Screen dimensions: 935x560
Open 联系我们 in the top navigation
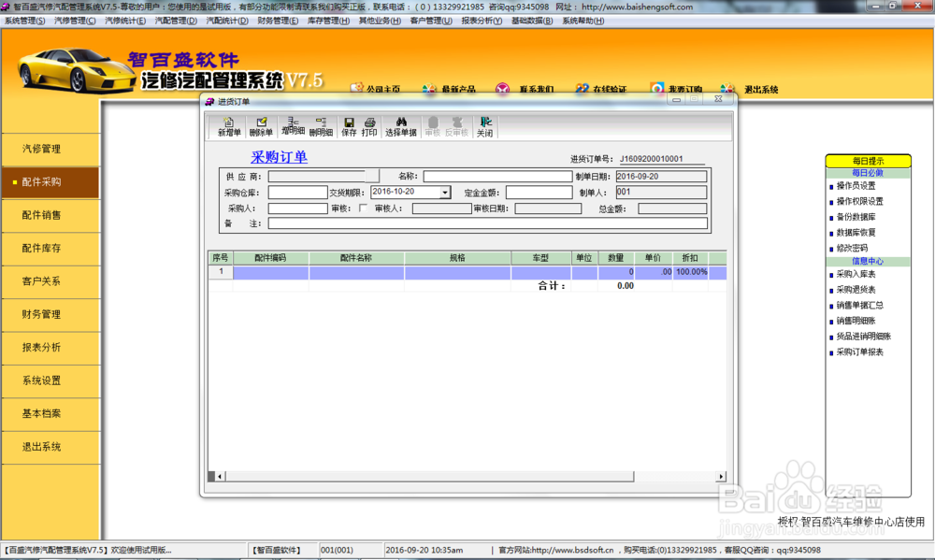click(525, 89)
